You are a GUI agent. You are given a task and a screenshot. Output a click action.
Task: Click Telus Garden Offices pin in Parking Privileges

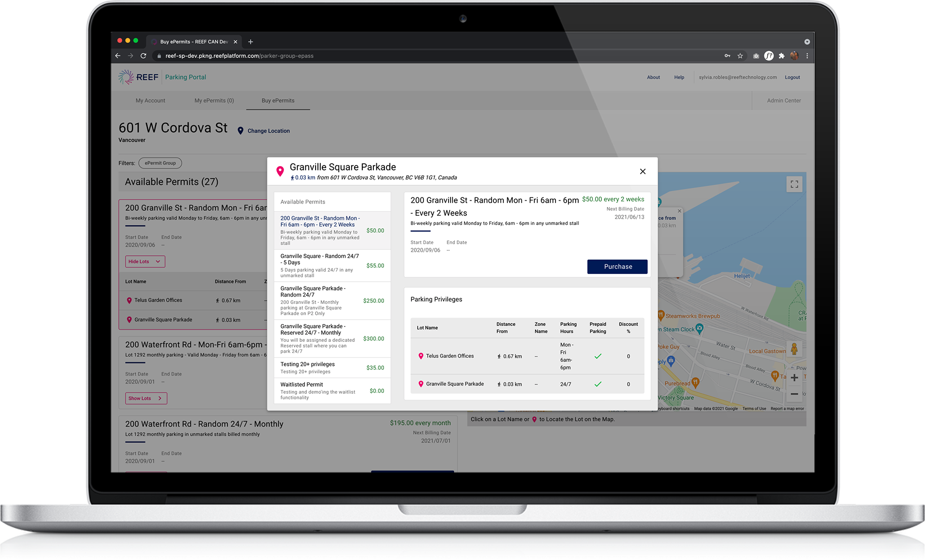coord(421,356)
